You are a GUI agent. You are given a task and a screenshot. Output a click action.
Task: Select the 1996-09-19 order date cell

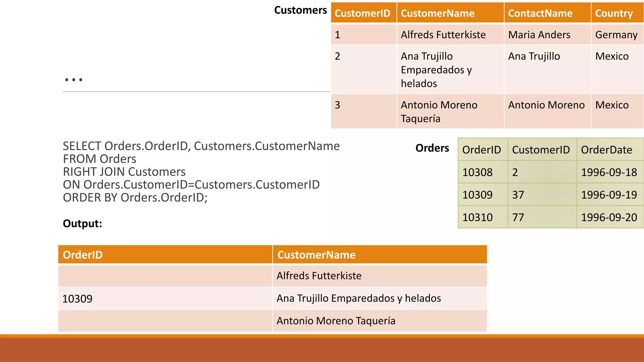(610, 195)
